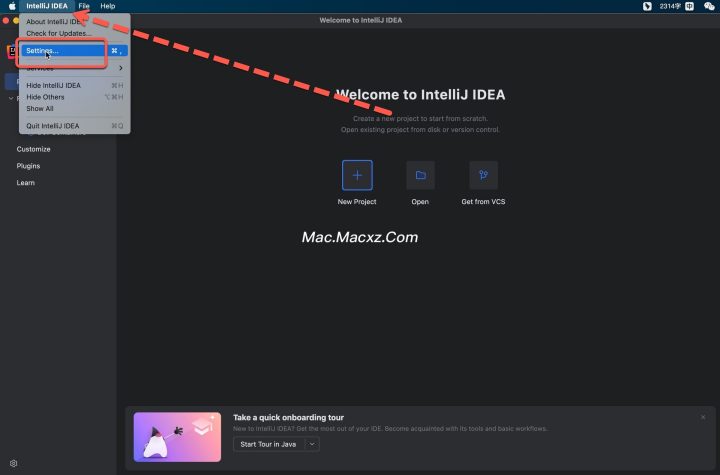This screenshot has width=720, height=475.
Task: Open the IntelliJ IDEA menu bar item
Action: [47, 6]
